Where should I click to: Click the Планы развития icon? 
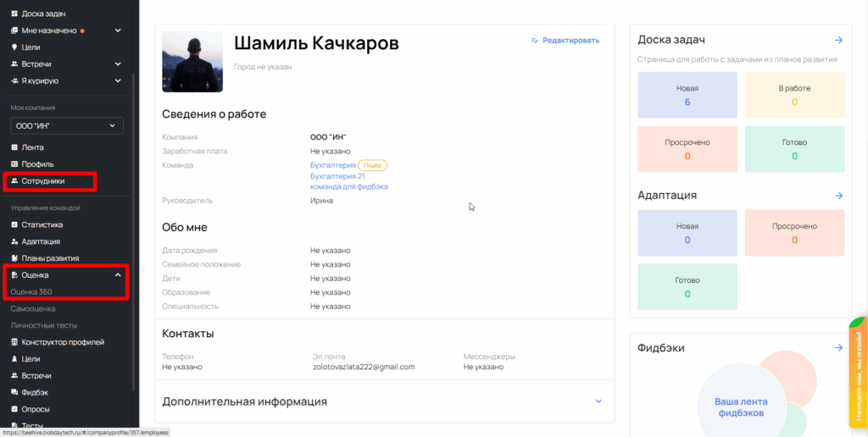pyautogui.click(x=14, y=258)
